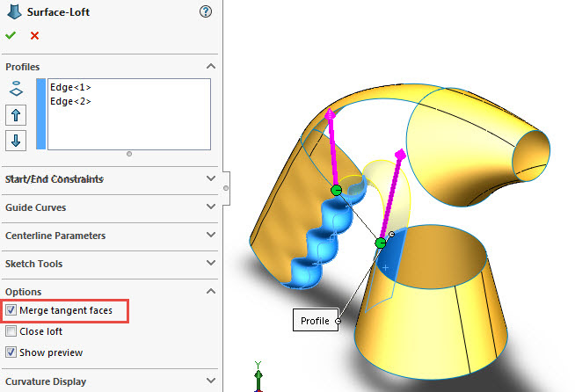Cancel the Surface-Loft with red X
This screenshot has height=392, width=575.
[x=34, y=35]
